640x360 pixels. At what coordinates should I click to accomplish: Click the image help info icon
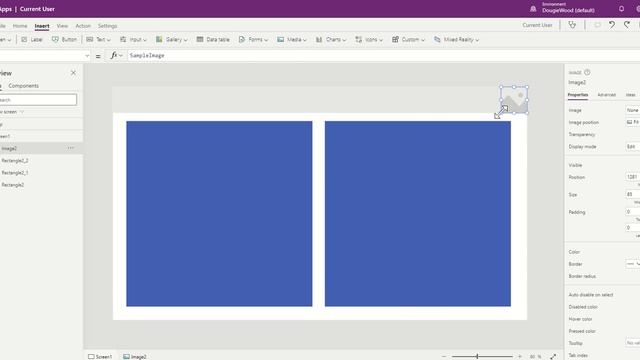(x=587, y=72)
